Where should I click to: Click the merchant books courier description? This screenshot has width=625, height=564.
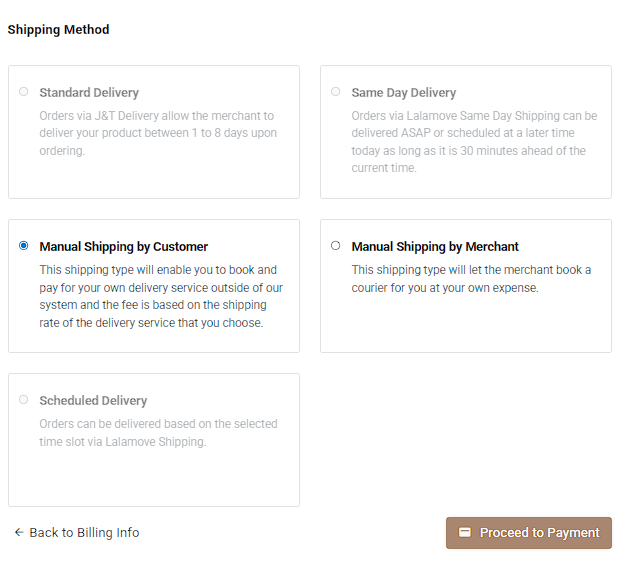471,279
